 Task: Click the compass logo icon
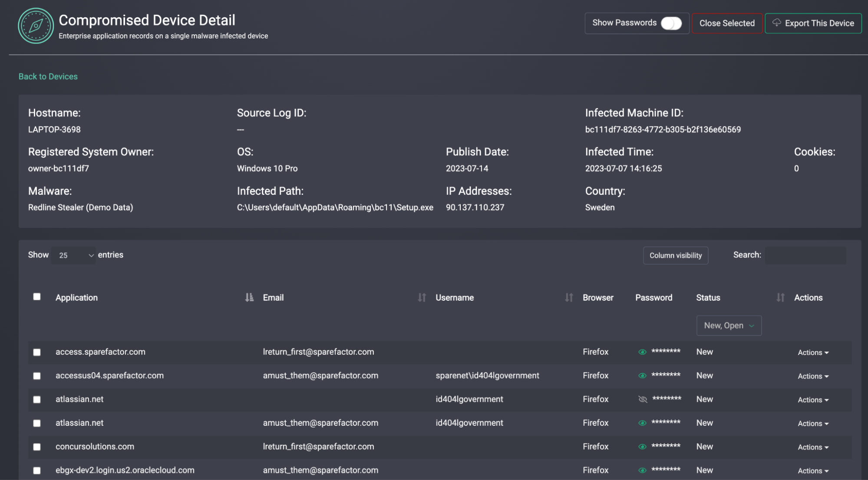pyautogui.click(x=36, y=26)
